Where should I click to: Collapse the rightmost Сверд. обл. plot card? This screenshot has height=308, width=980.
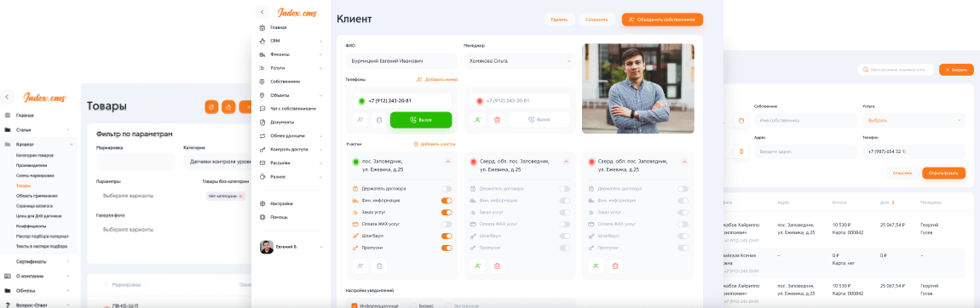click(x=684, y=162)
